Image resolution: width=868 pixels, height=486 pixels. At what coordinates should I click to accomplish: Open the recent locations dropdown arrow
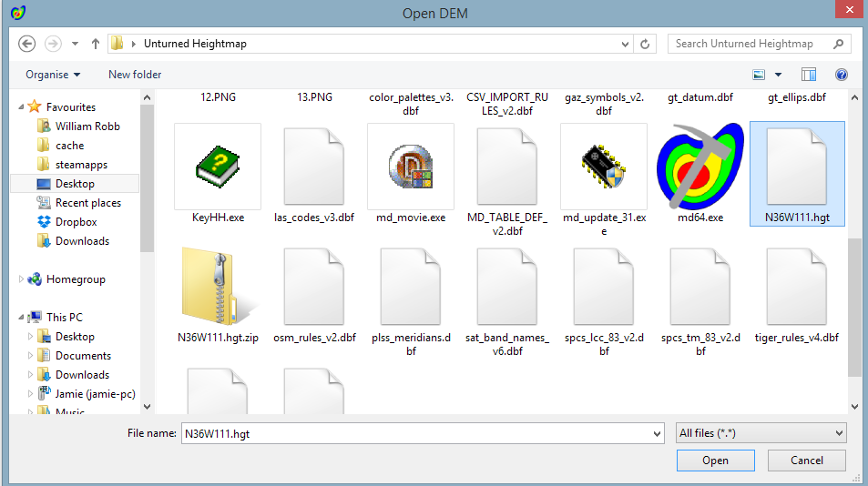(x=75, y=44)
